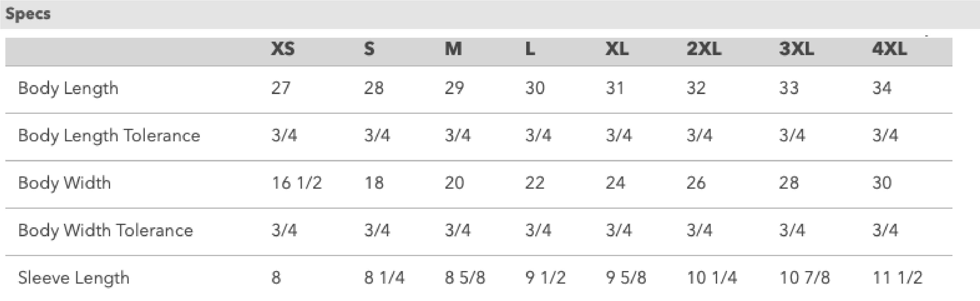Viewport: 980px width, 301px height.
Task: Click body length value 34 for 4XL
Action: point(882,88)
